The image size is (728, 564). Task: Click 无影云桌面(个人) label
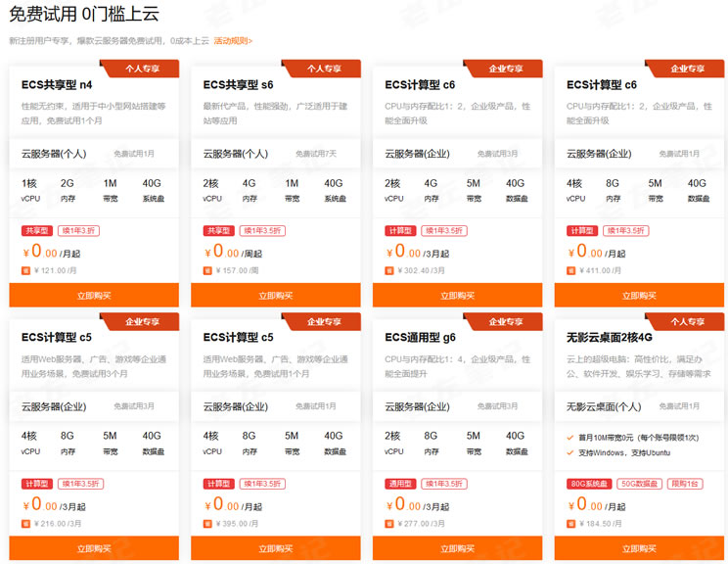[x=604, y=407]
